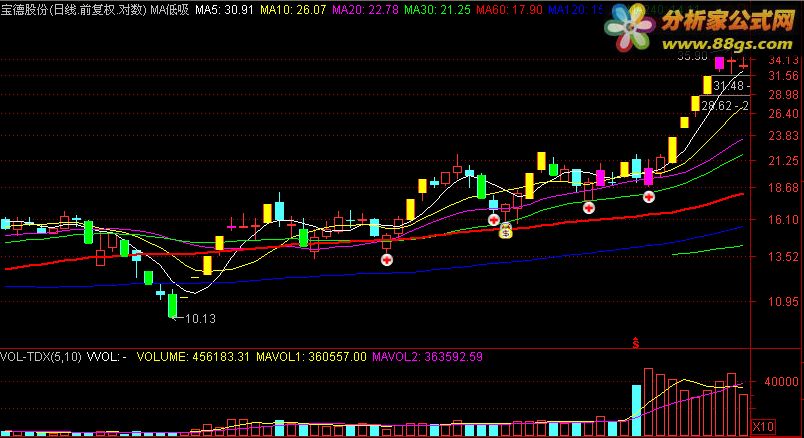Click the 18.68 price axis value
This screenshot has width=804, height=438.
783,187
